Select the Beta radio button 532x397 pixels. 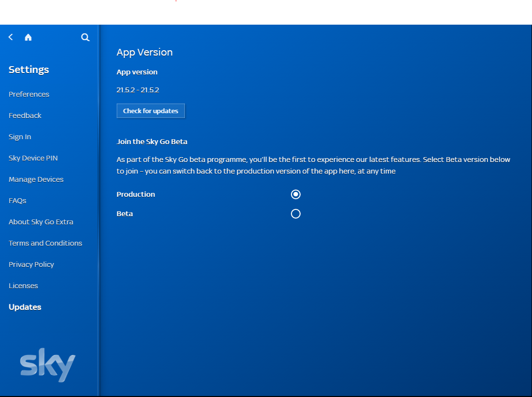pyautogui.click(x=296, y=214)
